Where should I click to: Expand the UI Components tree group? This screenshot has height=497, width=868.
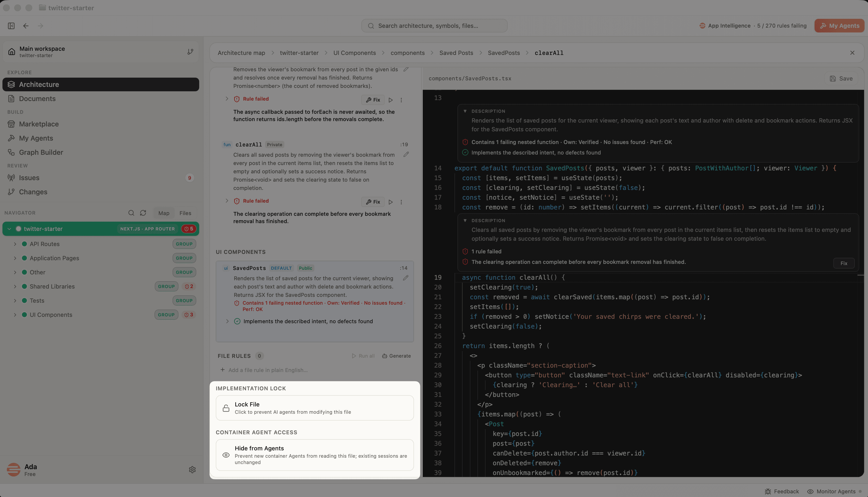[x=15, y=315]
